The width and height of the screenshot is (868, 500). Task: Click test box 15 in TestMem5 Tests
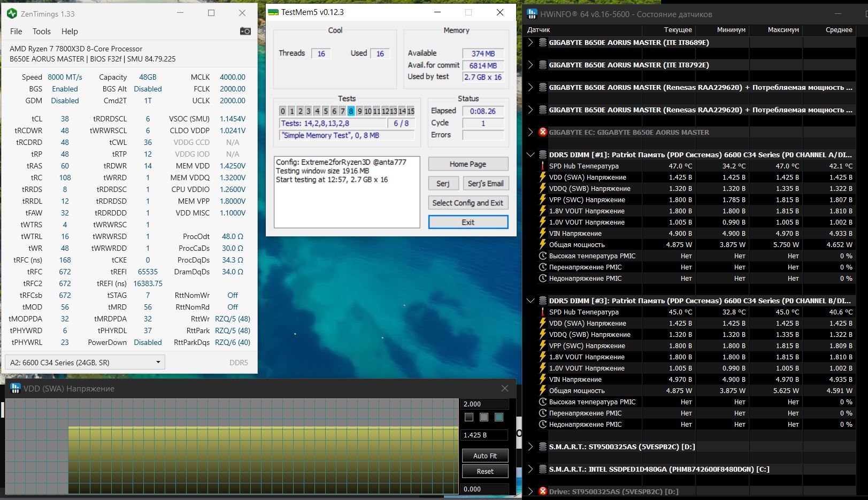click(411, 111)
